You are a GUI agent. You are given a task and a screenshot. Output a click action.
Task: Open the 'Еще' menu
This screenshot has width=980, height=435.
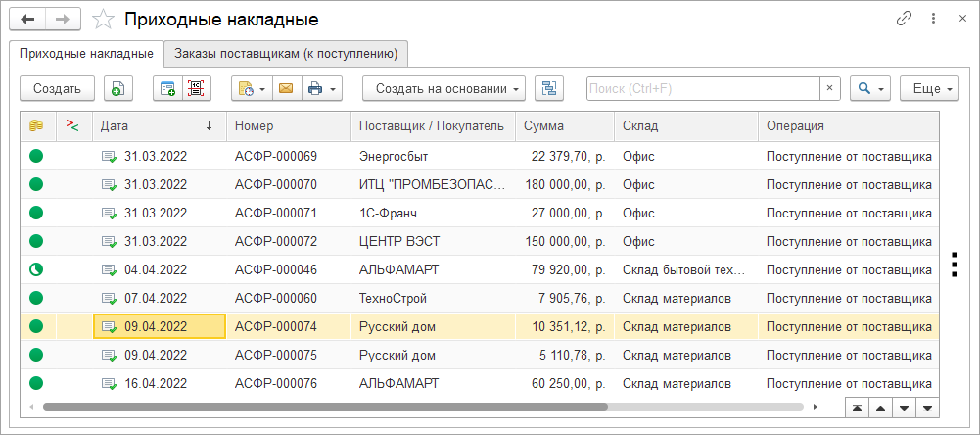click(x=929, y=88)
